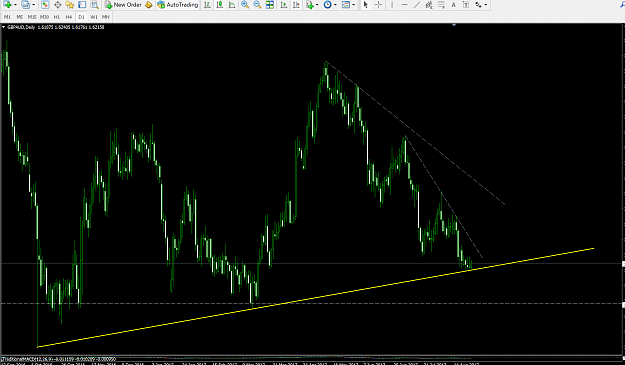Open the MetaEditor yellow book icon
625x365 pixels.
(148, 4)
